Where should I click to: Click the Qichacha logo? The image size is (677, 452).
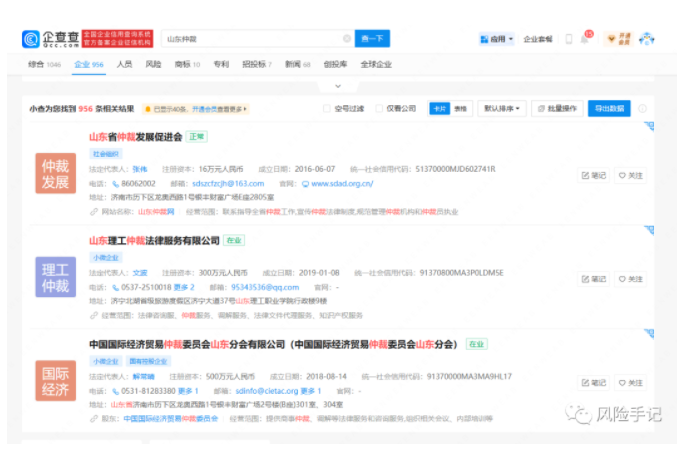click(51, 39)
